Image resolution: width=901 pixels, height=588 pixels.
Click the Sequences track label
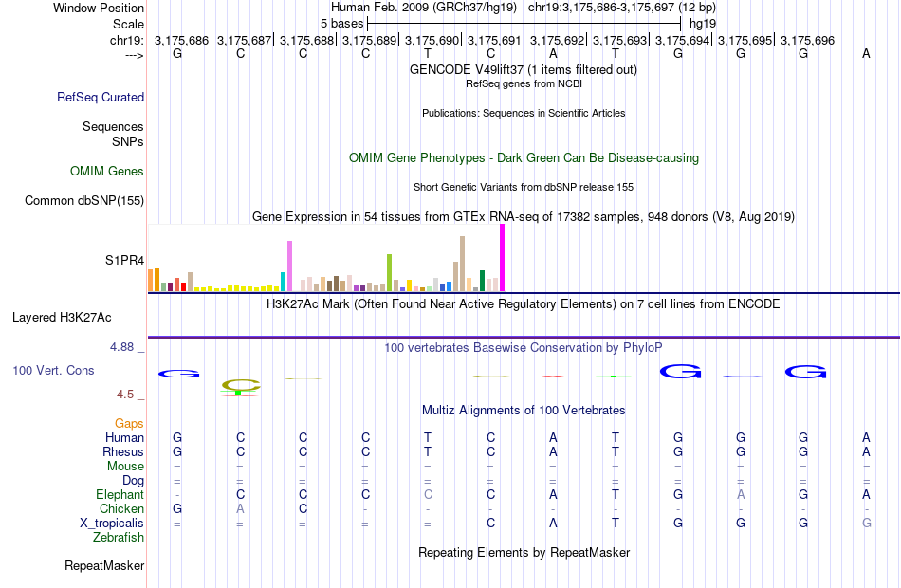pyautogui.click(x=113, y=126)
